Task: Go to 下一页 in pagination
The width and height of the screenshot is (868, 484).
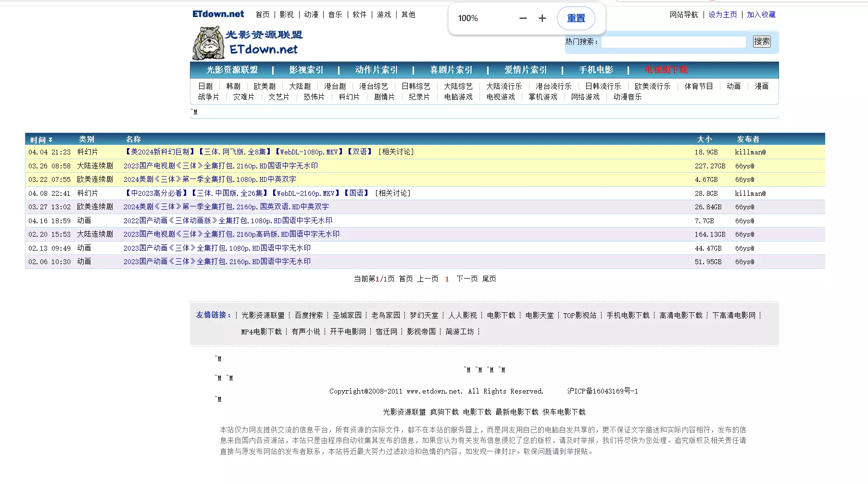Action: 466,279
